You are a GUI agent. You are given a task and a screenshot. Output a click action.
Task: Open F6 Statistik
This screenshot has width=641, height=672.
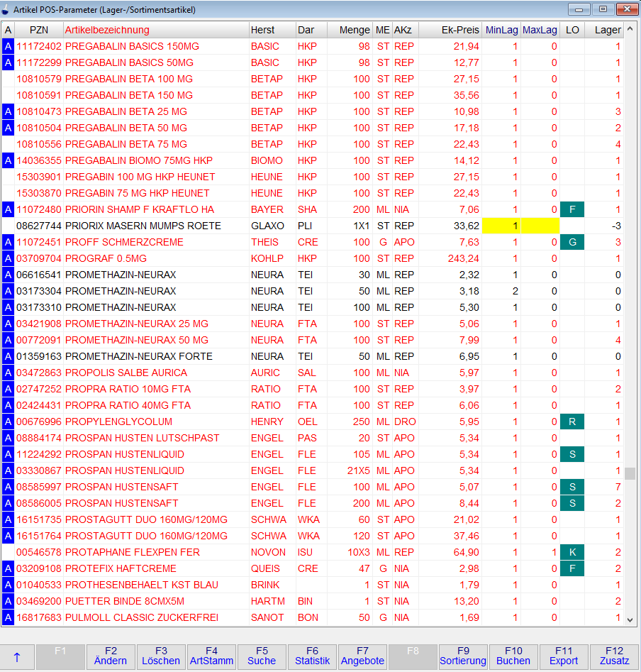tap(312, 656)
